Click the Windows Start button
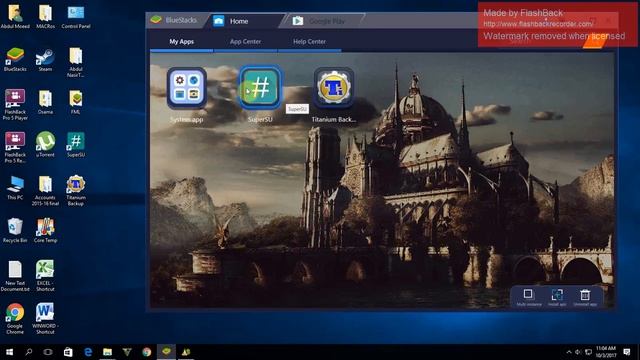Viewport: 640px width, 360px height. [x=9, y=352]
